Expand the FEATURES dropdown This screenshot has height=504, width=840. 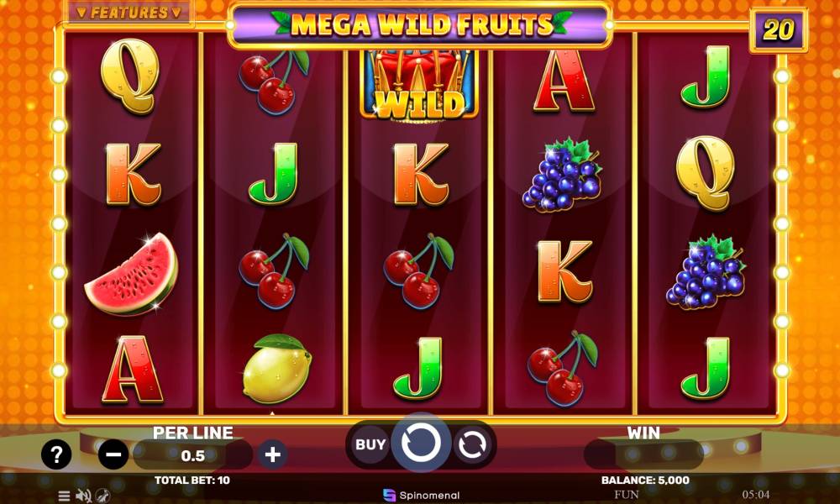point(129,13)
